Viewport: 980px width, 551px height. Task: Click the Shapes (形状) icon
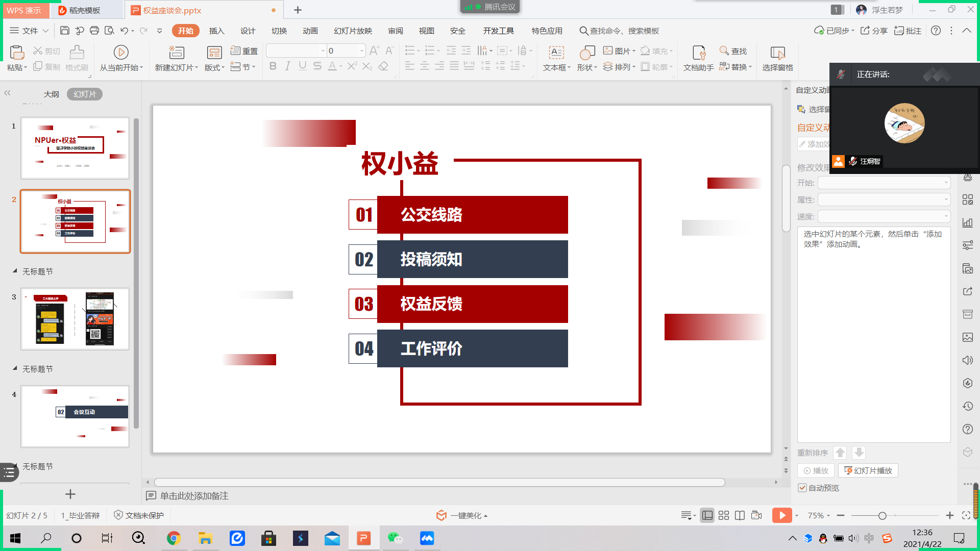(587, 53)
